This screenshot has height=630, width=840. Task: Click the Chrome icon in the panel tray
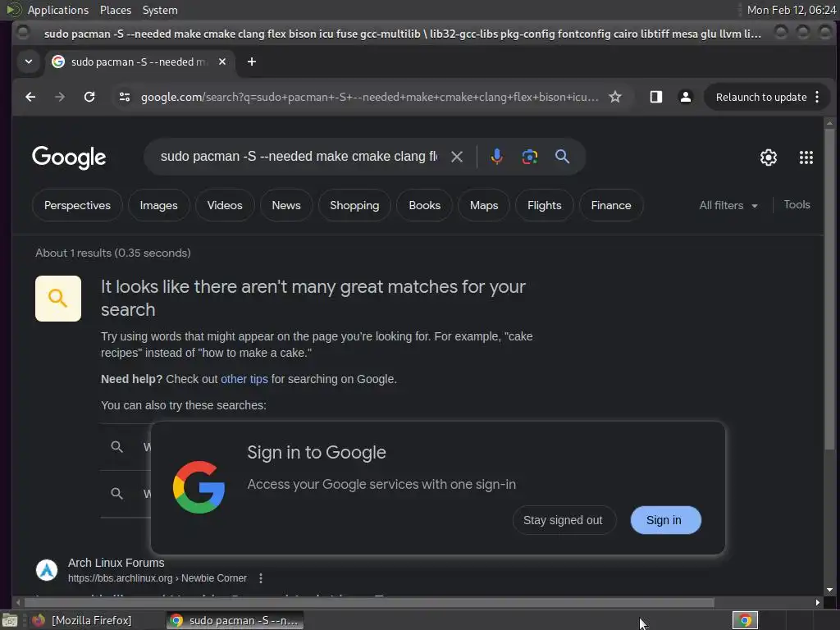point(745,620)
